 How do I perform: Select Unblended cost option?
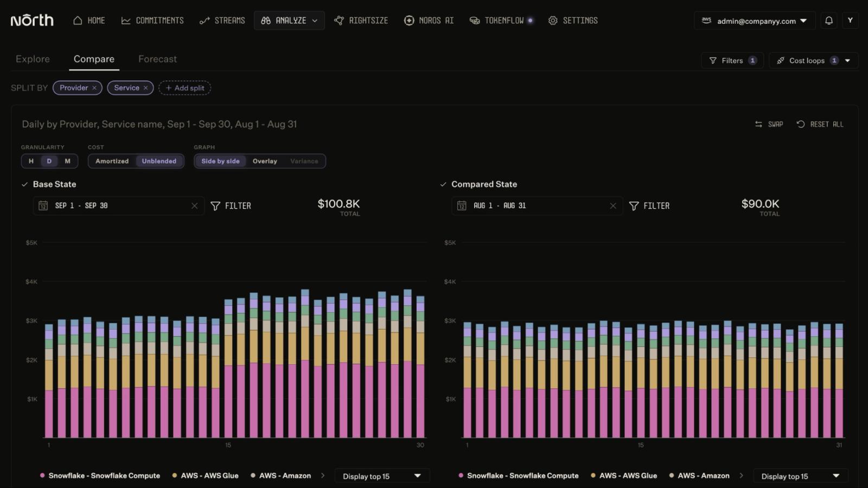(159, 161)
